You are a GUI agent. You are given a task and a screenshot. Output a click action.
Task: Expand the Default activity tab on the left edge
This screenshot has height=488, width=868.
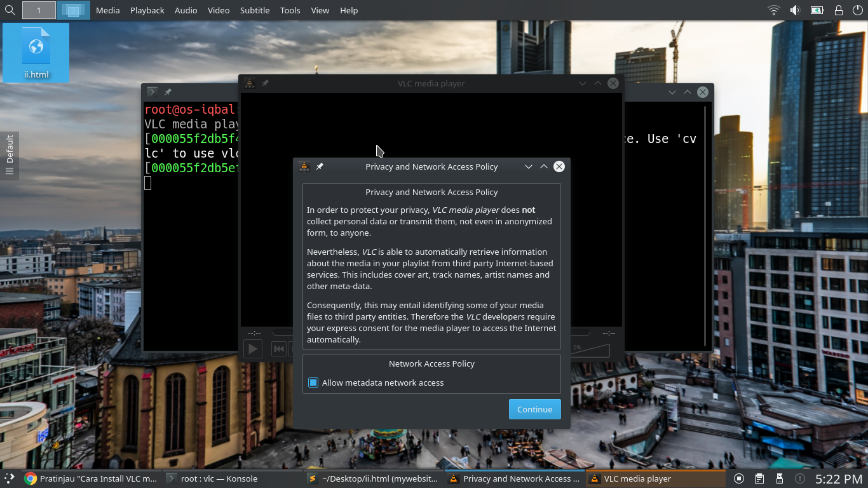(9, 154)
